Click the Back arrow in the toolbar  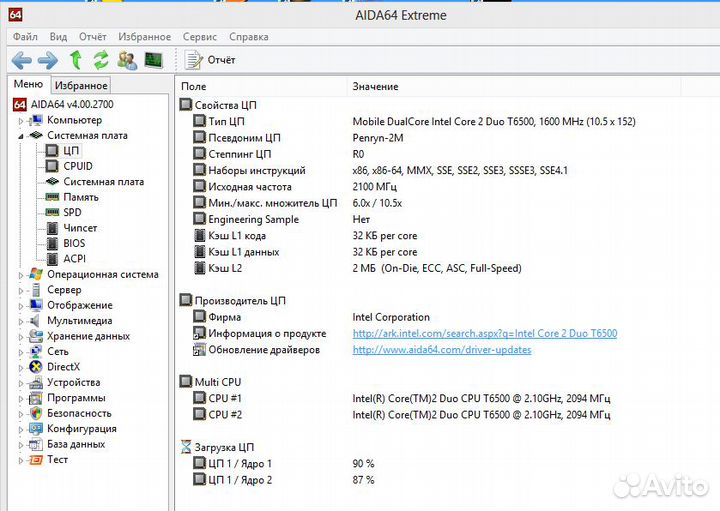[21, 60]
